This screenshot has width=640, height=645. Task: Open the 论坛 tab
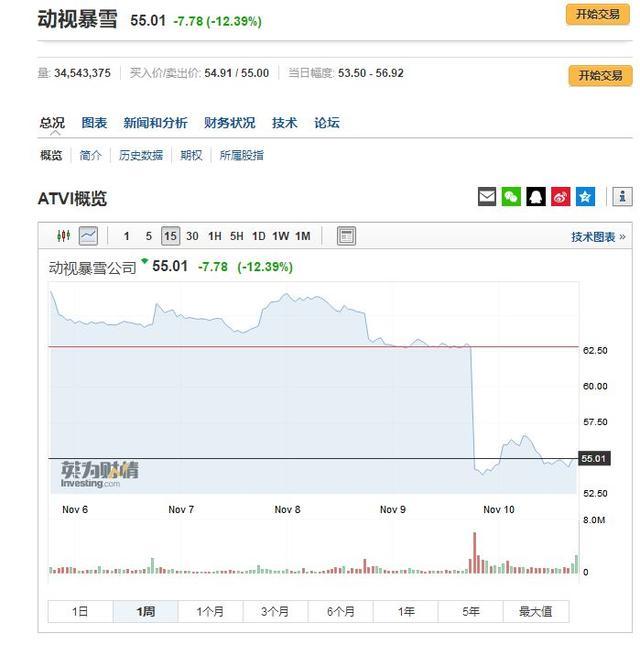click(x=327, y=123)
